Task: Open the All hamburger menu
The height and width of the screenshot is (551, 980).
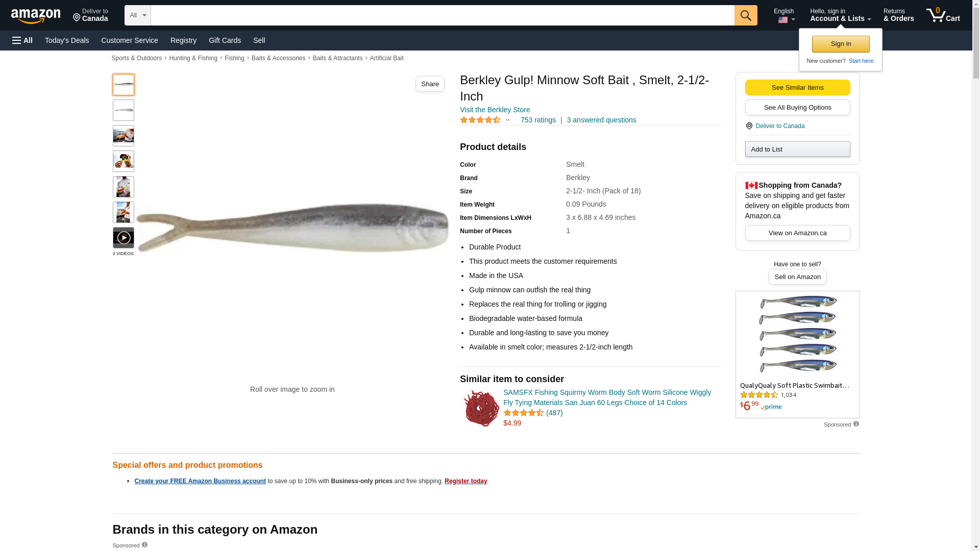Action: pos(22,40)
